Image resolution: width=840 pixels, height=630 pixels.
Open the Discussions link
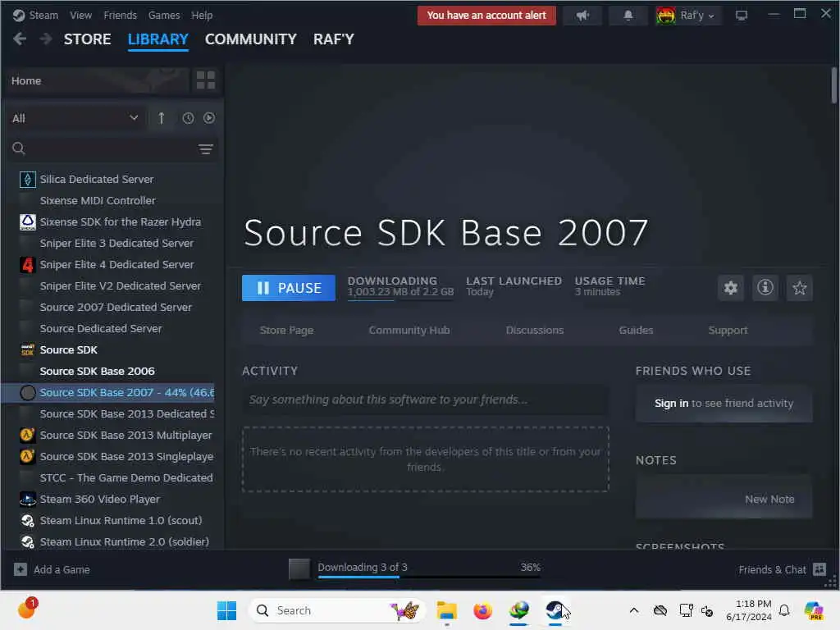[535, 330]
